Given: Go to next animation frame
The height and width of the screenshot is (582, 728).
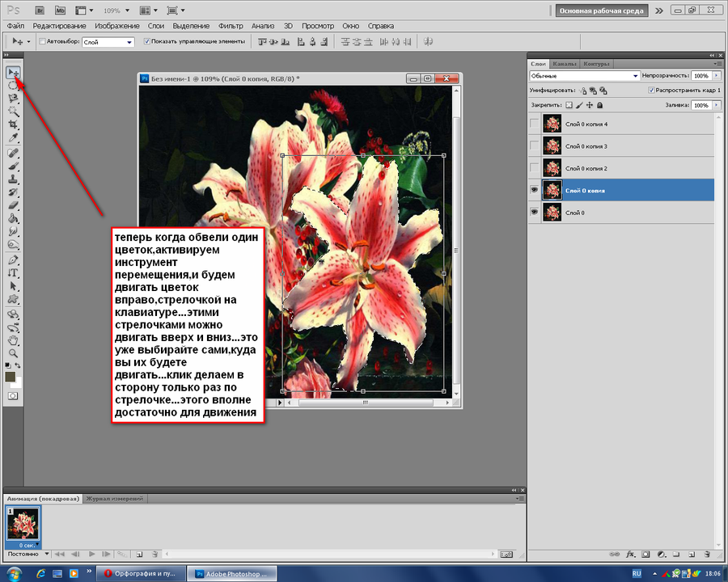Looking at the screenshot, I should [106, 554].
